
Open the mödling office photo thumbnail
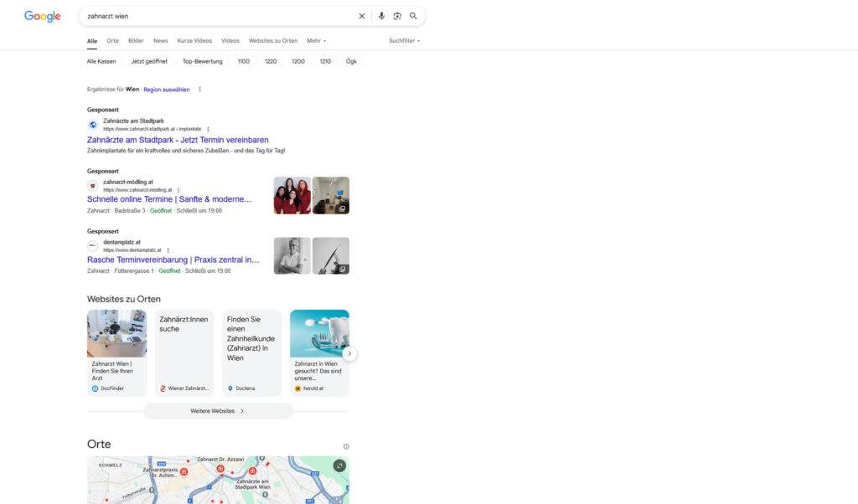coord(330,195)
